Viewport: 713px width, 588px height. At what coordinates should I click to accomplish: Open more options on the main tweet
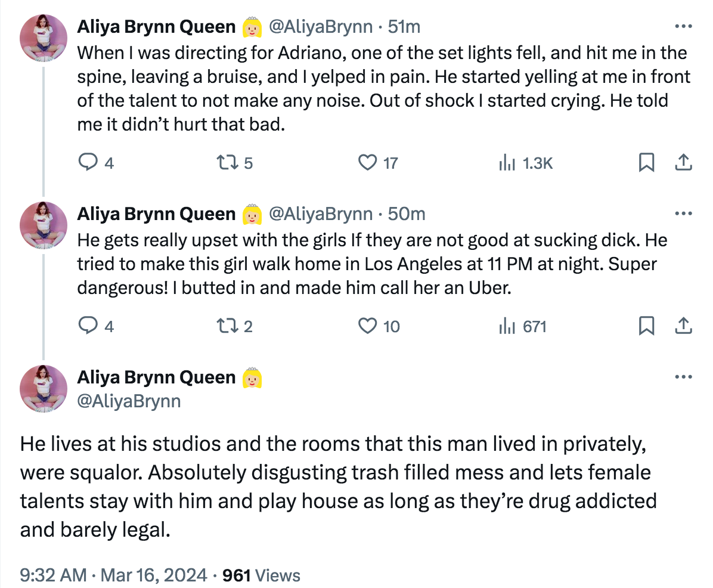(x=683, y=377)
